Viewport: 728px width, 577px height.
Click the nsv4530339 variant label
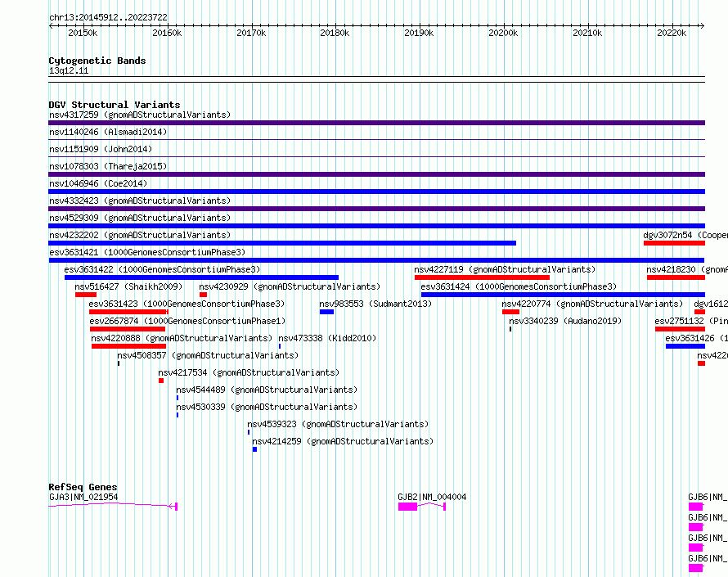click(x=267, y=407)
